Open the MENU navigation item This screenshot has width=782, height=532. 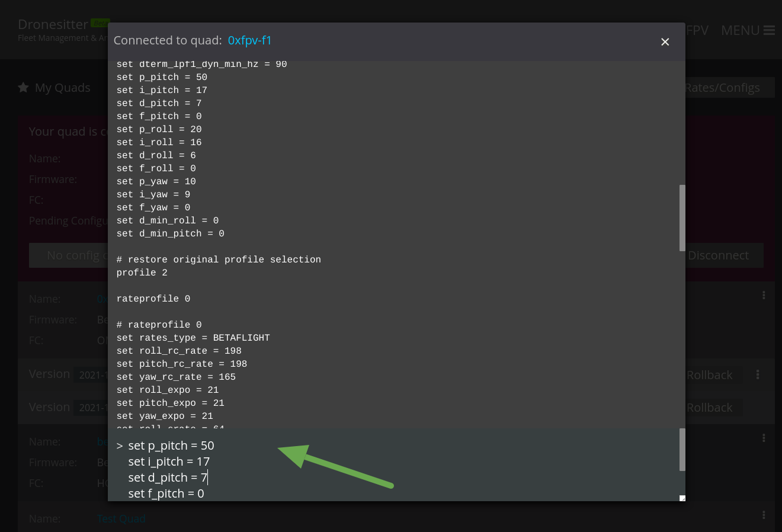[x=740, y=30]
